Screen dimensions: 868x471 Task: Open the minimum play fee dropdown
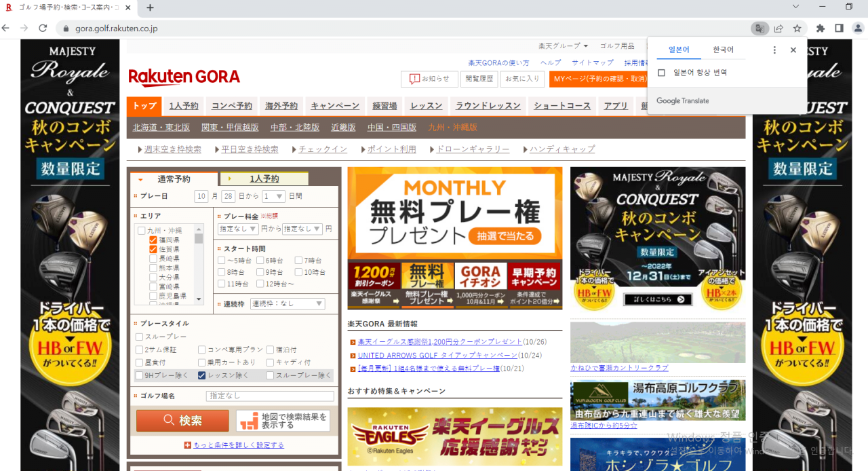click(x=238, y=229)
